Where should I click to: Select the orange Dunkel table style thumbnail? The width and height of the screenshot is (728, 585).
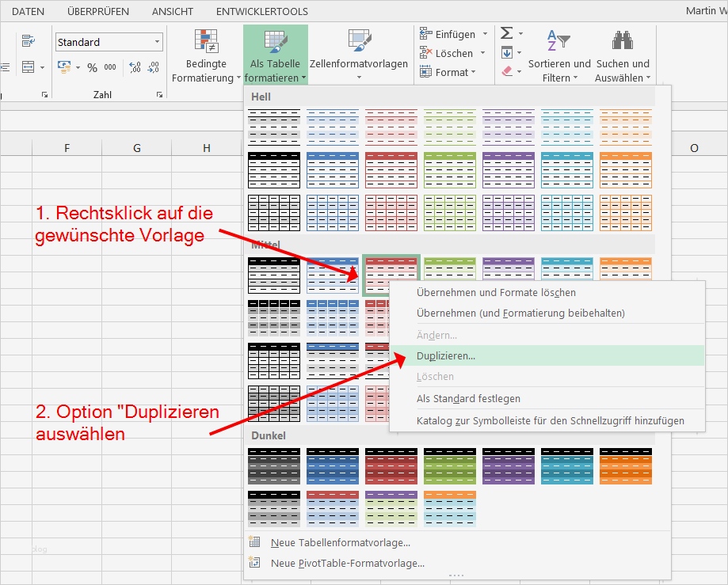coord(625,465)
